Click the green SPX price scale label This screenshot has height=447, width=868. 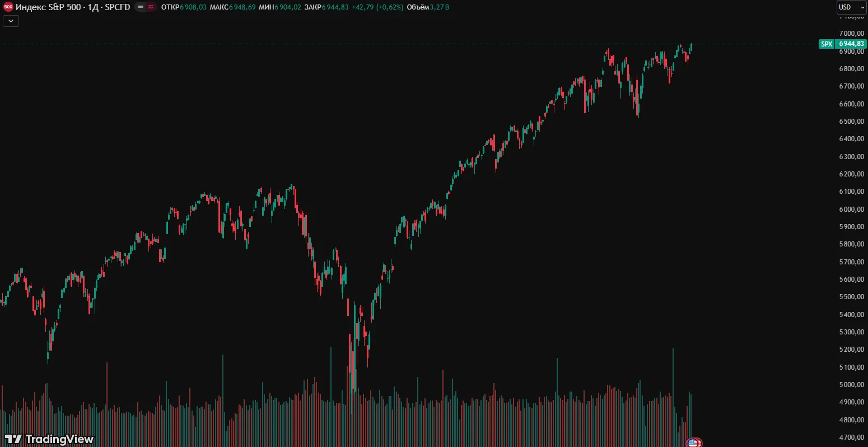(827, 44)
